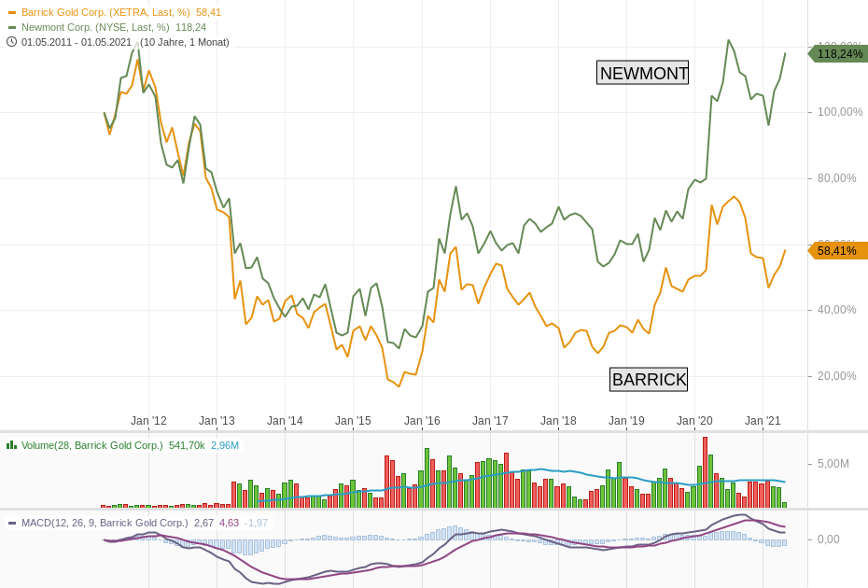This screenshot has height=588, width=868.
Task: Click the orange 58,41% price tag
Action: [x=837, y=251]
